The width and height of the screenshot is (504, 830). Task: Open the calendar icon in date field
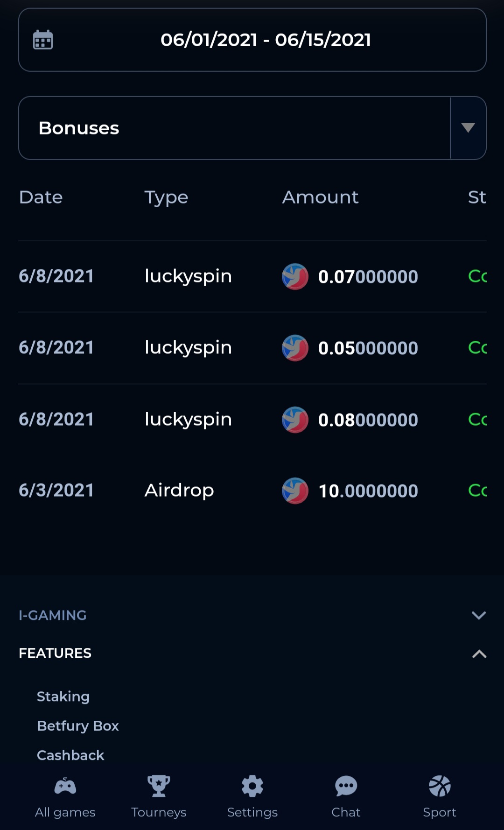(x=43, y=40)
